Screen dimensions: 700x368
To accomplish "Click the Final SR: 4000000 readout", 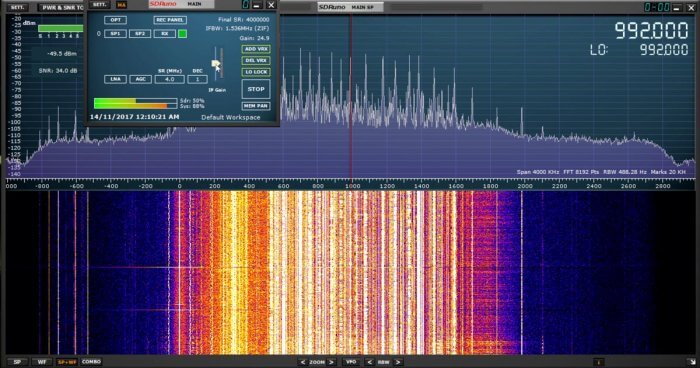I will click(x=244, y=20).
